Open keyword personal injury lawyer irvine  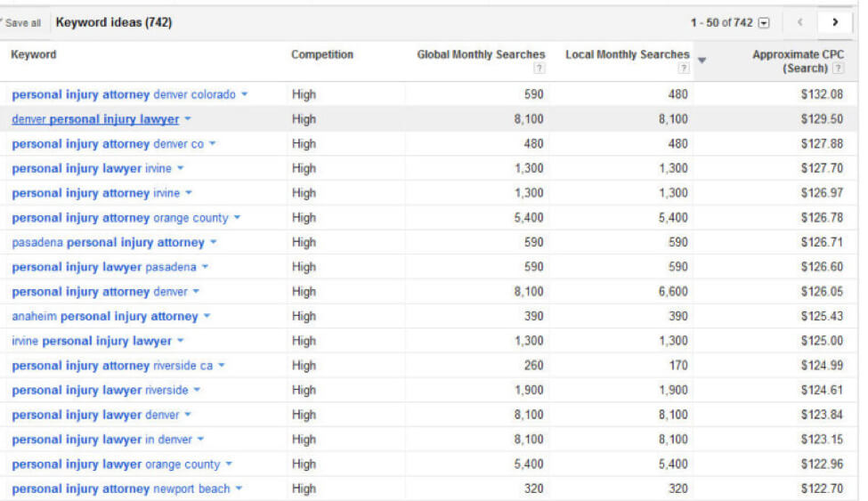92,168
